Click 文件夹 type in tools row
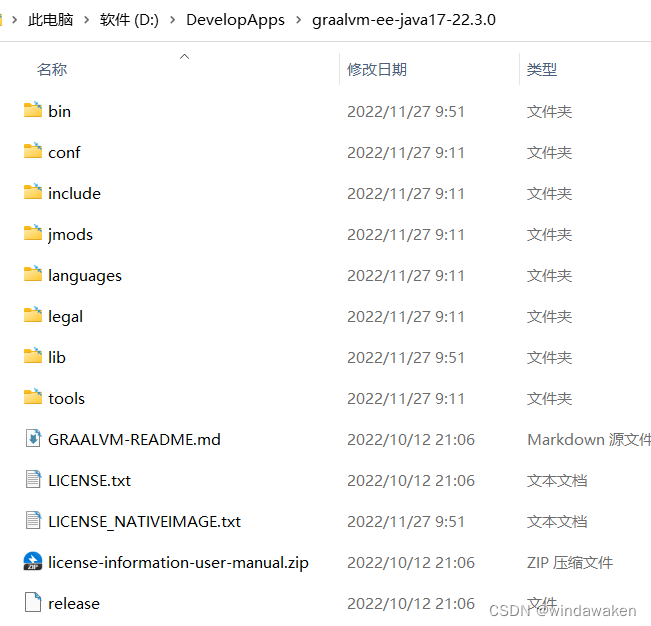Image resolution: width=651 pixels, height=626 pixels. 549,399
